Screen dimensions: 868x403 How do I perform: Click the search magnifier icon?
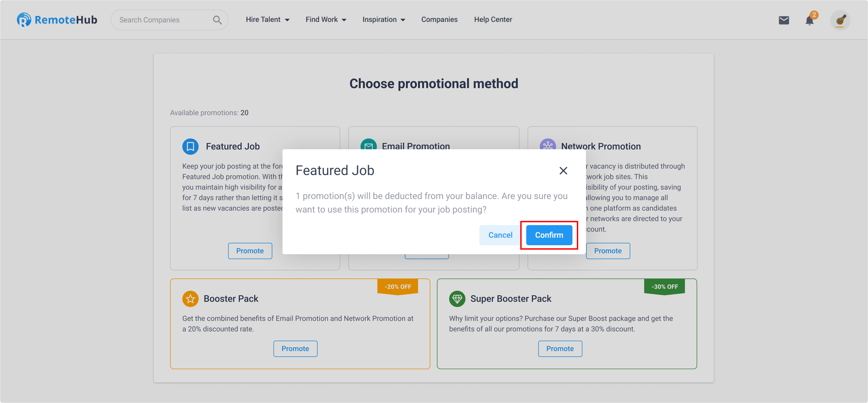217,20
